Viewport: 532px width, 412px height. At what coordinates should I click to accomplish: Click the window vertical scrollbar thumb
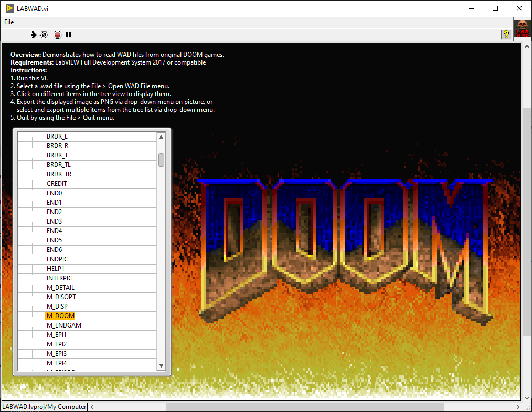(527, 222)
